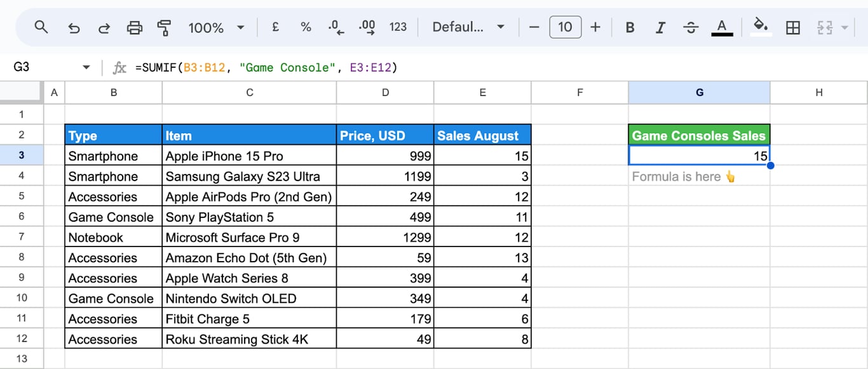Toggle bold formatting
The image size is (868, 369).
[x=630, y=27]
